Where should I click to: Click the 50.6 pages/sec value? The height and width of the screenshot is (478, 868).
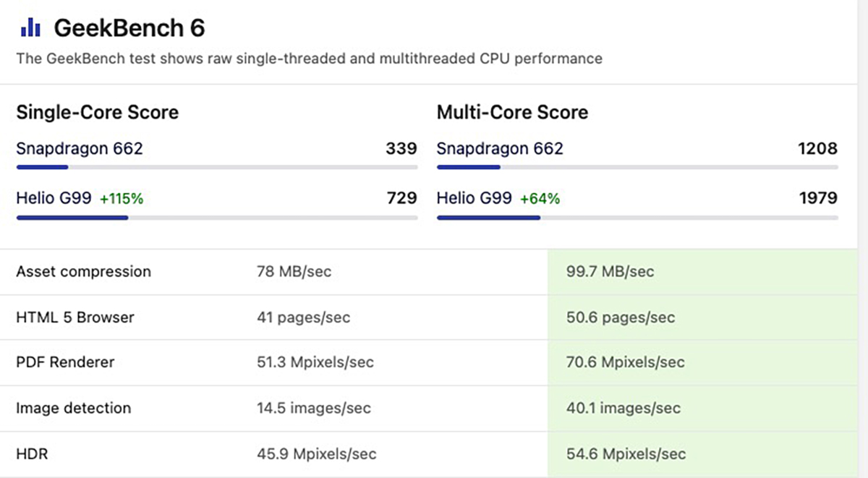tap(621, 317)
